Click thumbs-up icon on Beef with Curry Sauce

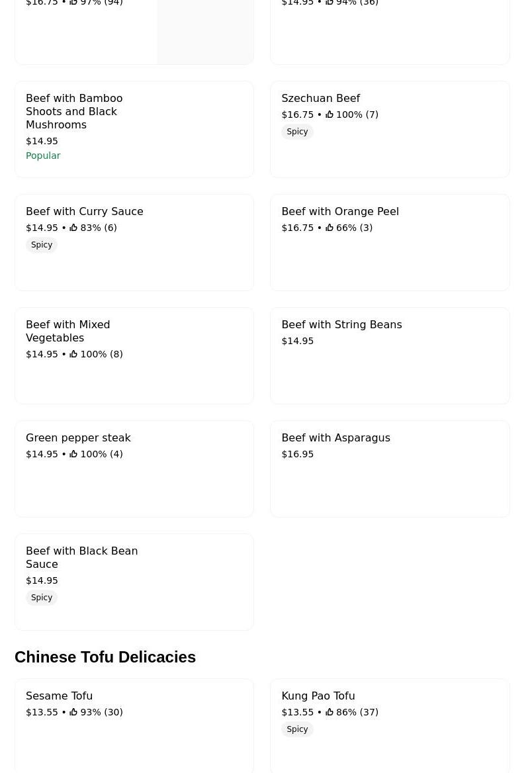(x=73, y=227)
